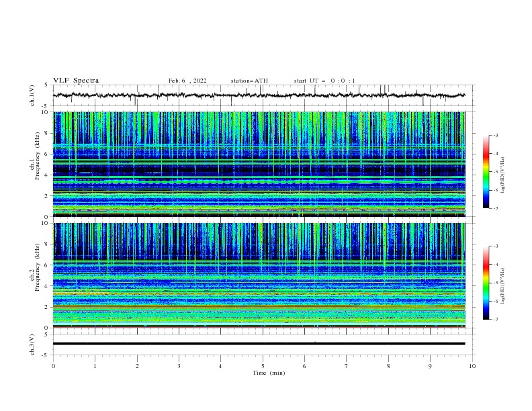532x411 pixels.
Task: Select the date text "Feb. 6 , 2022"
Action: pos(187,81)
